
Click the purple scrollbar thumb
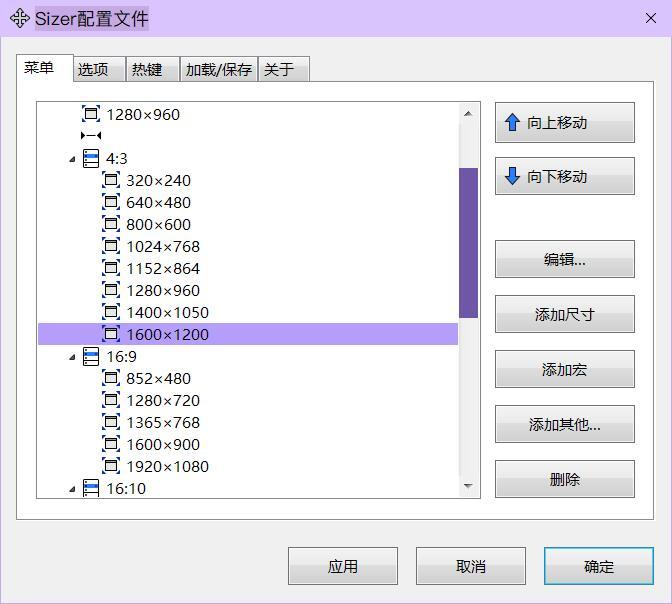pyautogui.click(x=468, y=243)
